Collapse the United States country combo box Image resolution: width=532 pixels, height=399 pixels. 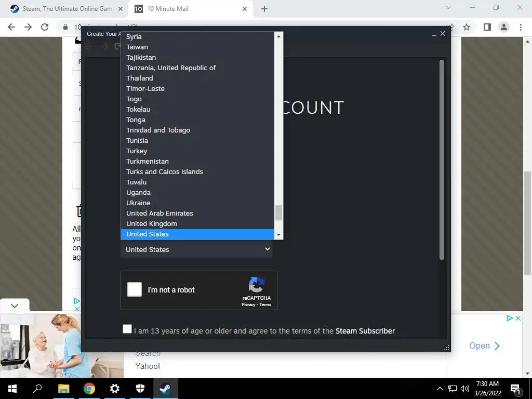tap(196, 249)
